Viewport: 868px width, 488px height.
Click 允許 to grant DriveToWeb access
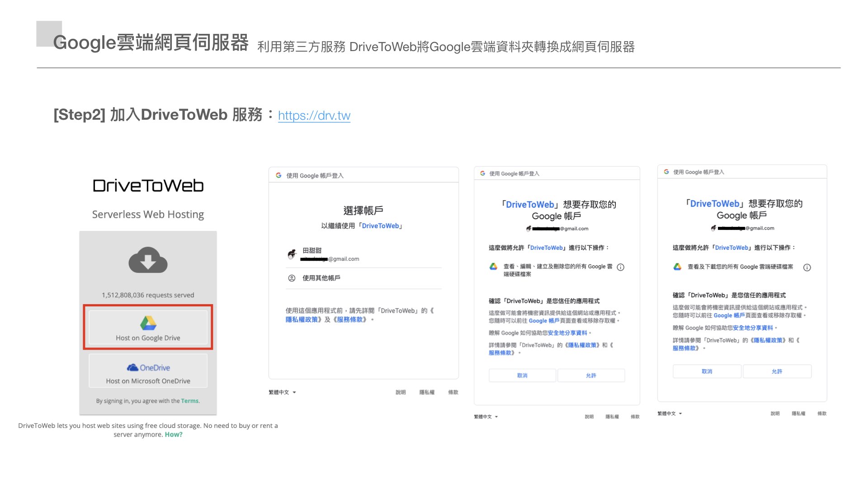[x=591, y=375]
